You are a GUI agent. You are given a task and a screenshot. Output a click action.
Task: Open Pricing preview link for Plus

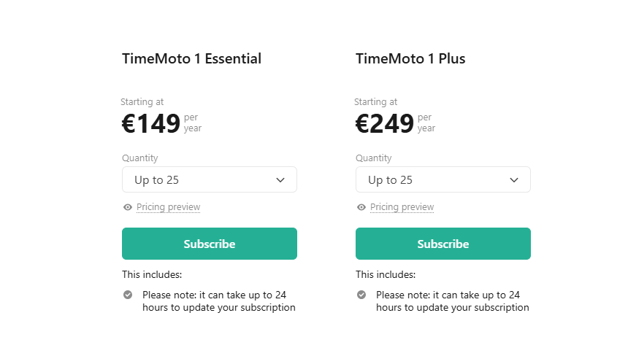point(402,207)
